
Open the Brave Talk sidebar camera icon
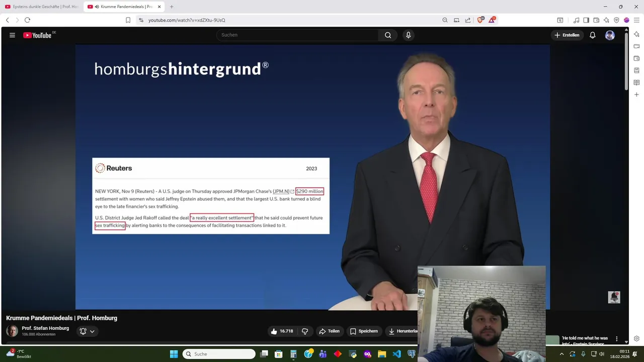tap(636, 46)
